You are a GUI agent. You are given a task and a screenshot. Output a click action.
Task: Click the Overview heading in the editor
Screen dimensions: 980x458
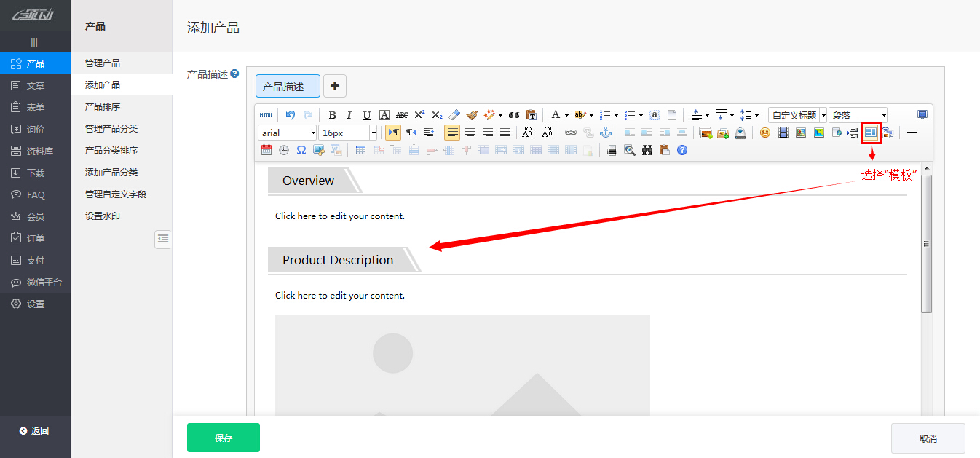(x=308, y=181)
